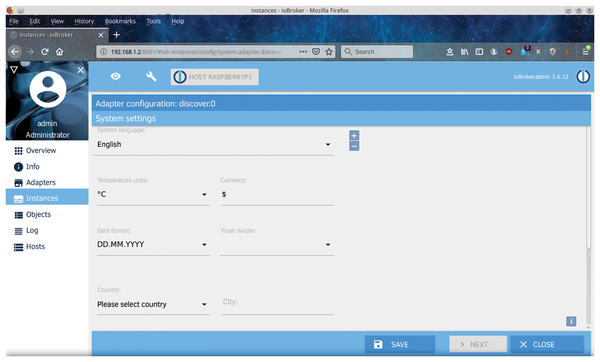Open the wrench settings icon

click(151, 77)
